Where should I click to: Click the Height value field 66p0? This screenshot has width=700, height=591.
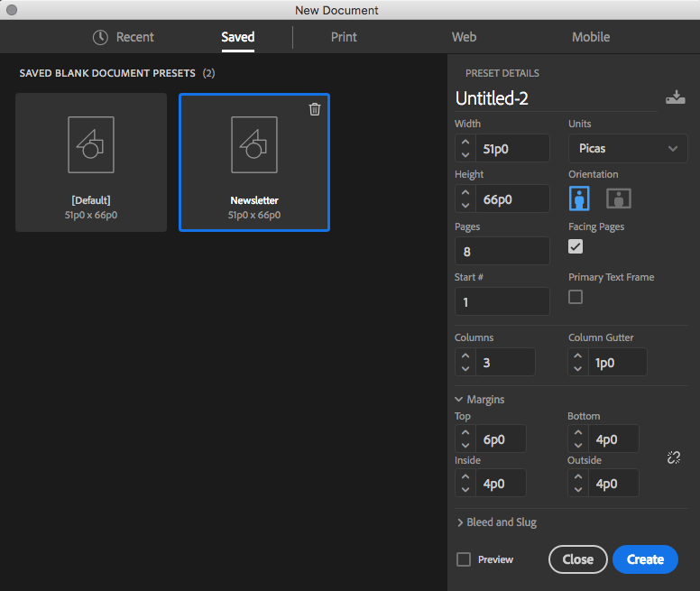click(512, 199)
